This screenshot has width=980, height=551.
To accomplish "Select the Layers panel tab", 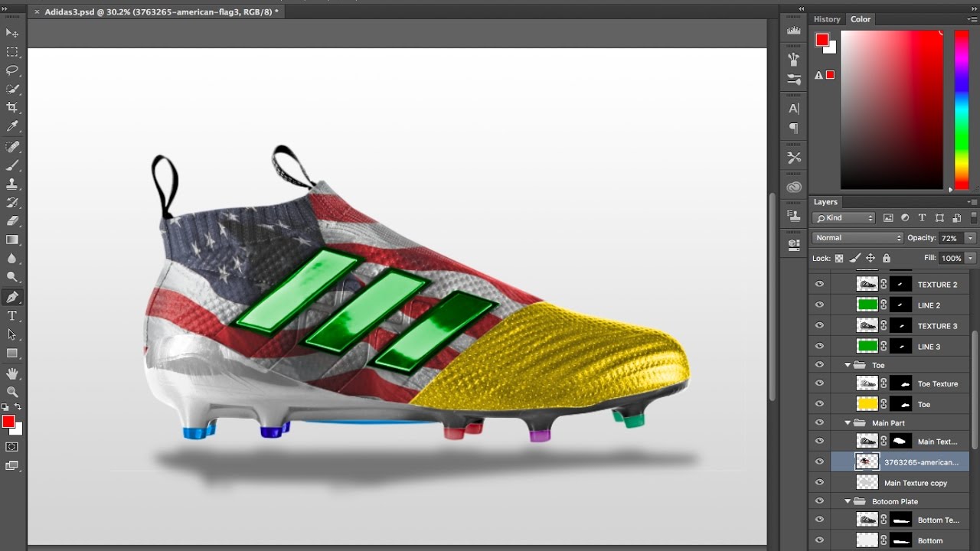I will [x=825, y=202].
